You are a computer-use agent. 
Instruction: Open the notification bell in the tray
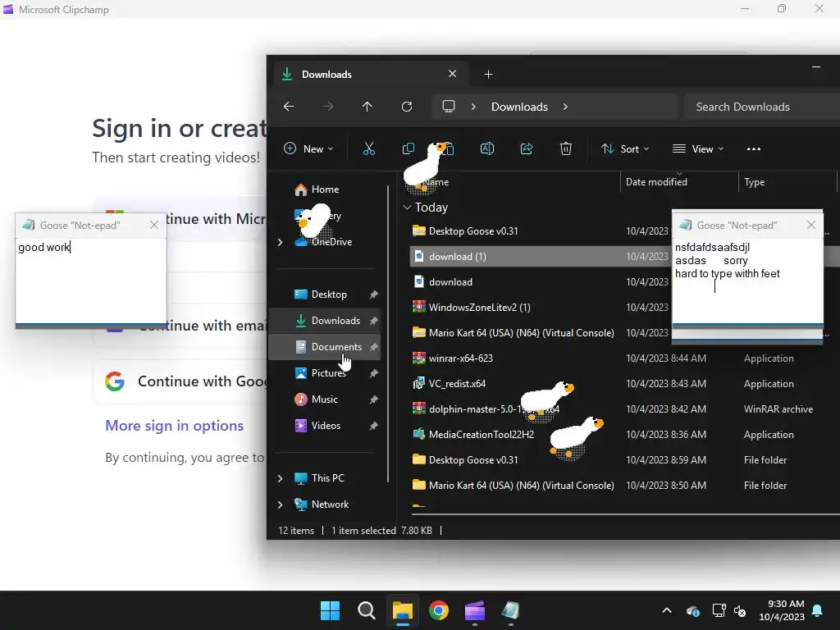pos(818,610)
